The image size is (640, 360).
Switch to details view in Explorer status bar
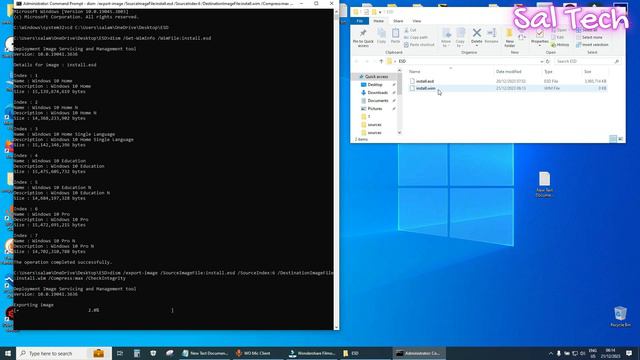(x=613, y=139)
